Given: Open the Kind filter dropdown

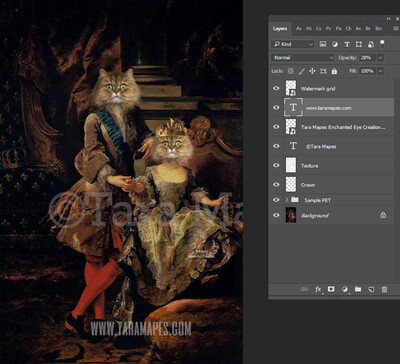Looking at the screenshot, I should (293, 44).
